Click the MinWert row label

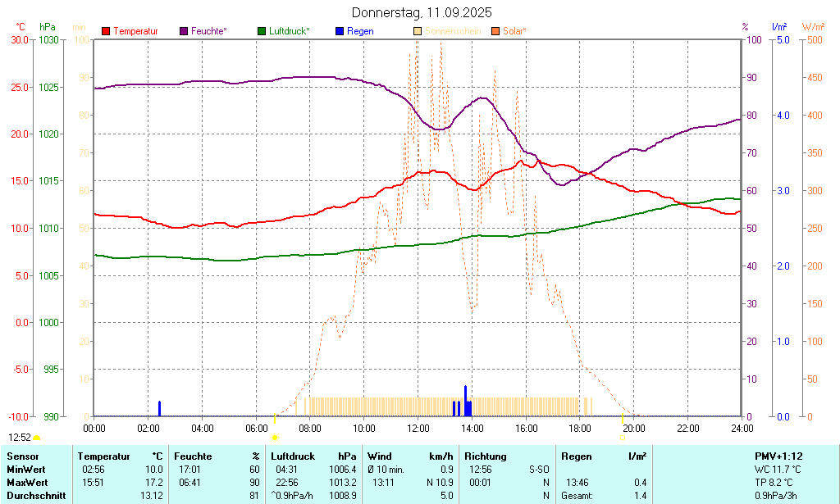26,470
